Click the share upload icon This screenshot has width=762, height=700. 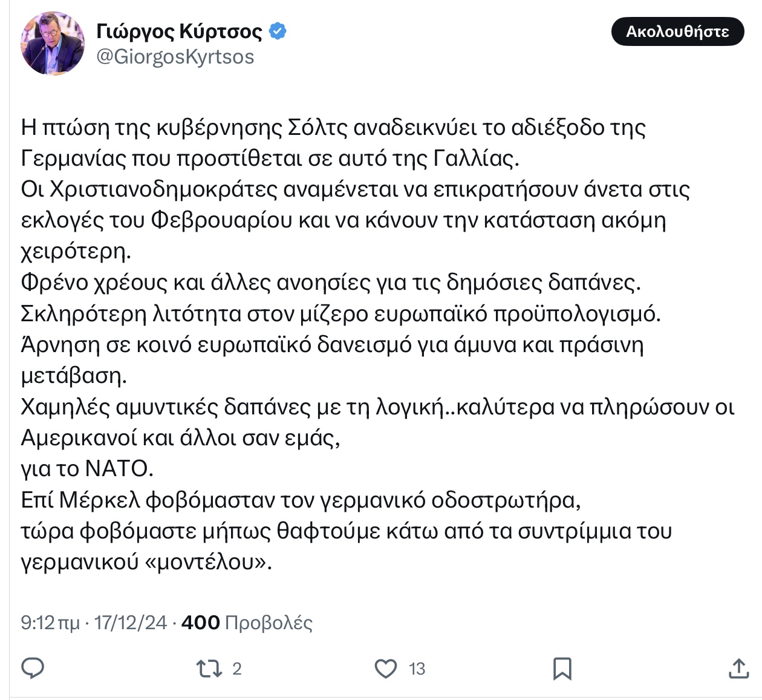pos(738,668)
